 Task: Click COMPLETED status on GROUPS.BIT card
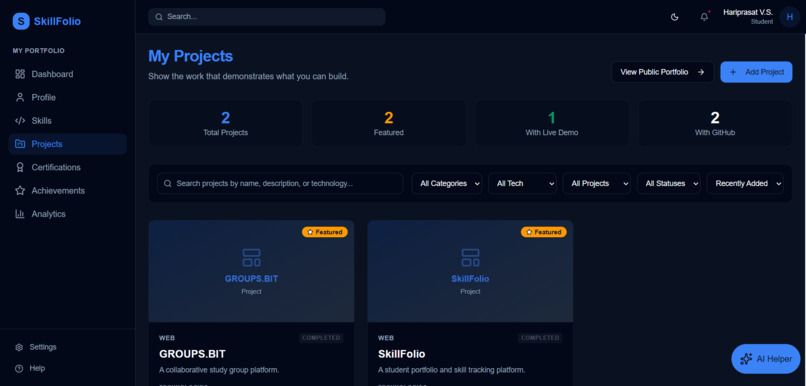321,338
